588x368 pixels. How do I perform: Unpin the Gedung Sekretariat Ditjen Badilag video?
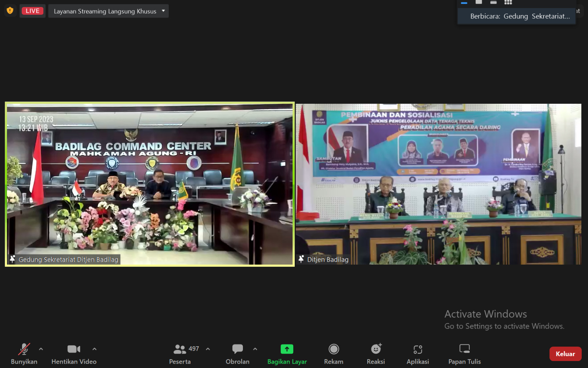pyautogui.click(x=12, y=259)
